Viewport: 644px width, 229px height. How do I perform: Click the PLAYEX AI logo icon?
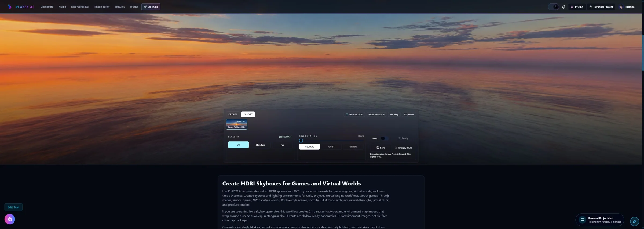(10, 7)
